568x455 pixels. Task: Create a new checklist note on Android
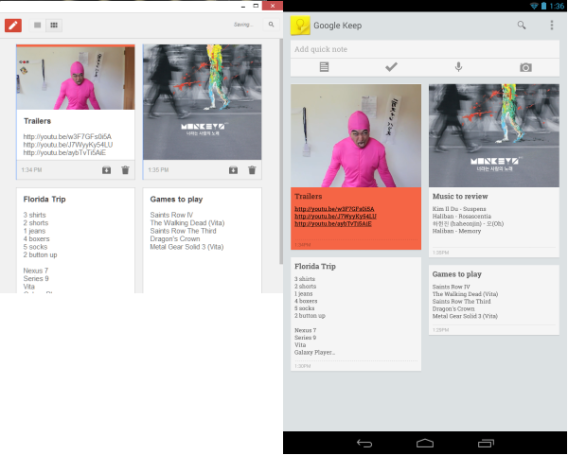pyautogui.click(x=391, y=67)
